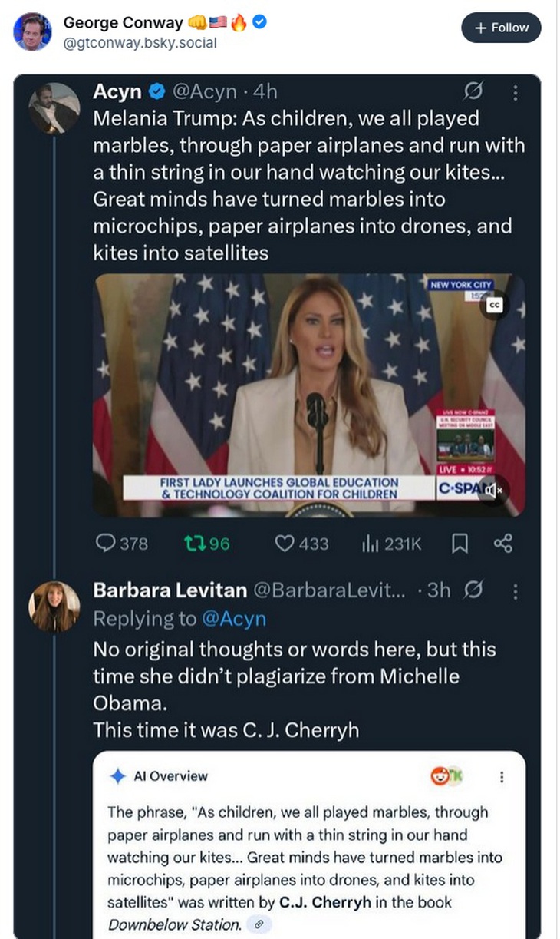Follow George Conway
Image resolution: width=560 pixels, height=939 pixels.
coord(501,28)
